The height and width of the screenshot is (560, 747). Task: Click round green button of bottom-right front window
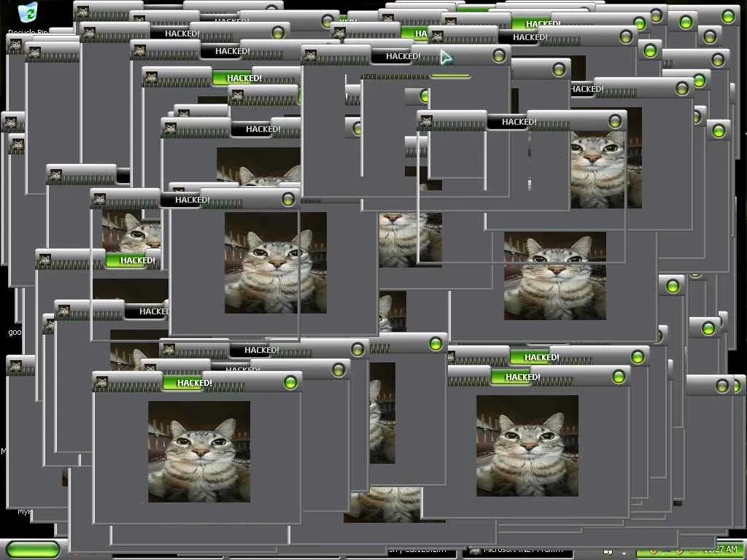click(619, 377)
